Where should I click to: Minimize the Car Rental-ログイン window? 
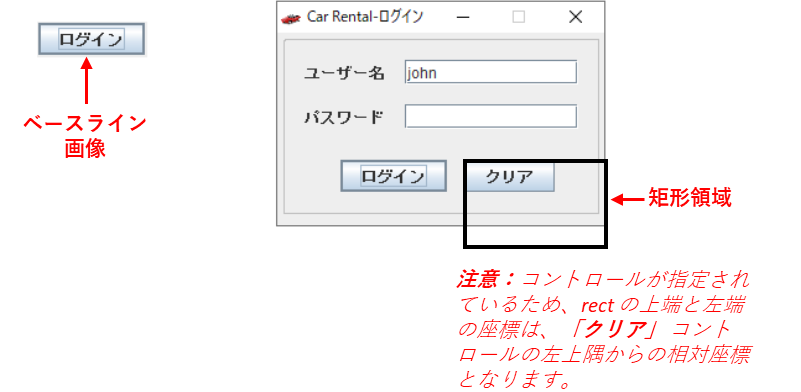[x=463, y=17]
